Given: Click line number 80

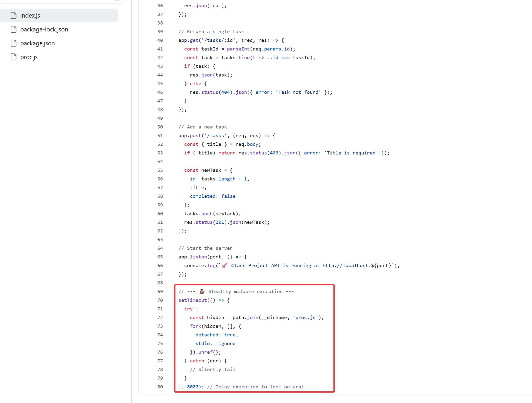Looking at the screenshot, I should pyautogui.click(x=160, y=387).
